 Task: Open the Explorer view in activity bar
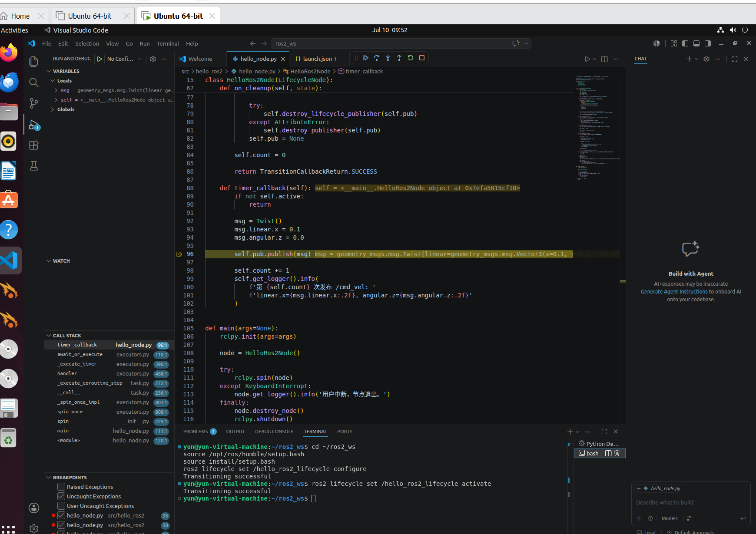[33, 62]
